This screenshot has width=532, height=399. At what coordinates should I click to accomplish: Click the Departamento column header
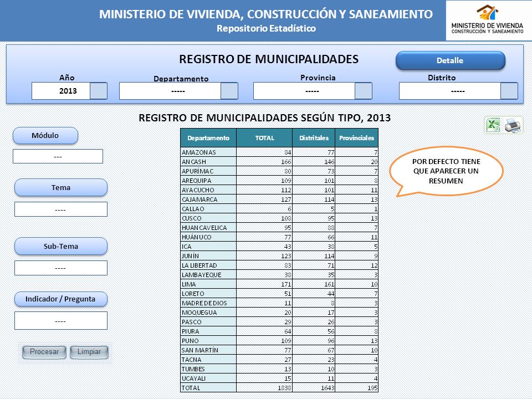tap(208, 138)
